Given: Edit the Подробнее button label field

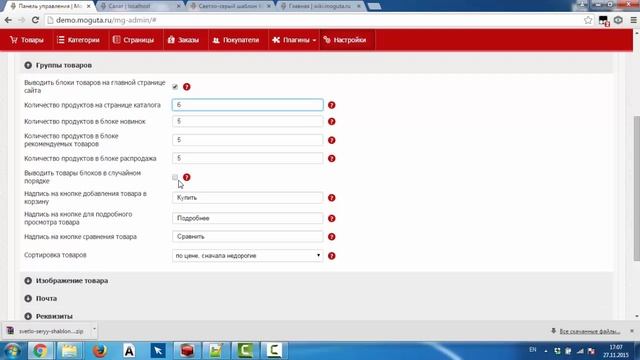Looking at the screenshot, I should click(248, 218).
